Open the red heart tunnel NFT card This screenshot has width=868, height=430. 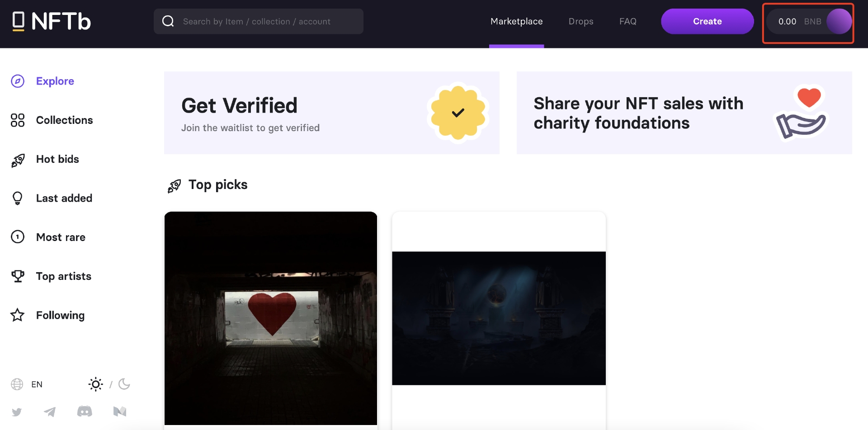pos(271,320)
